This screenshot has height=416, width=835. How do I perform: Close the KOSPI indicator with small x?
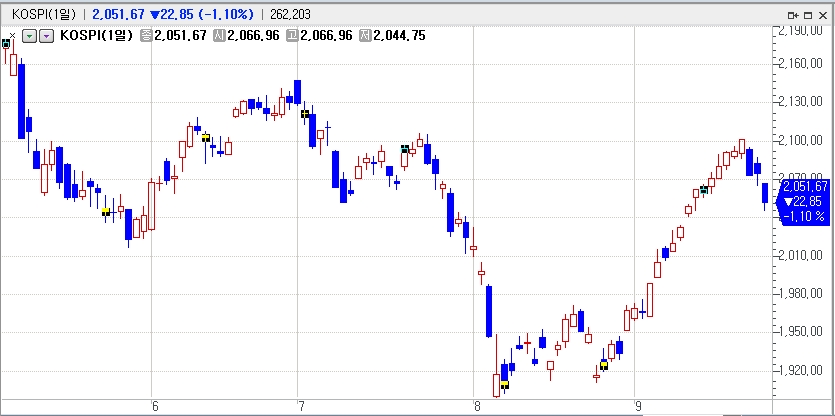pos(12,35)
